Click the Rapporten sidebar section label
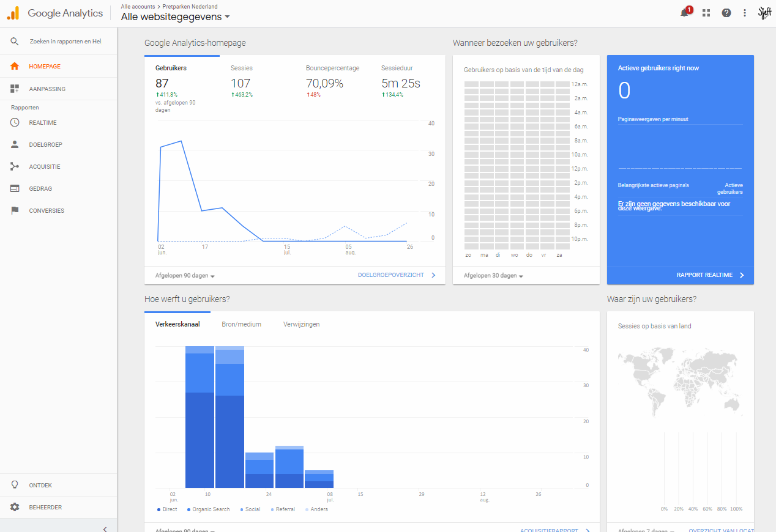This screenshot has height=532, width=776. coord(25,108)
